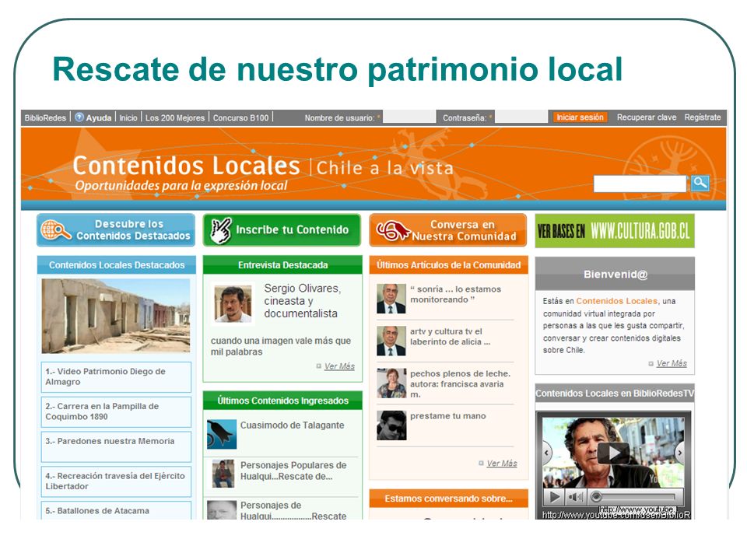The width and height of the screenshot is (747, 560).
Task: Focus the Nombre de usuario field
Action: [409, 117]
